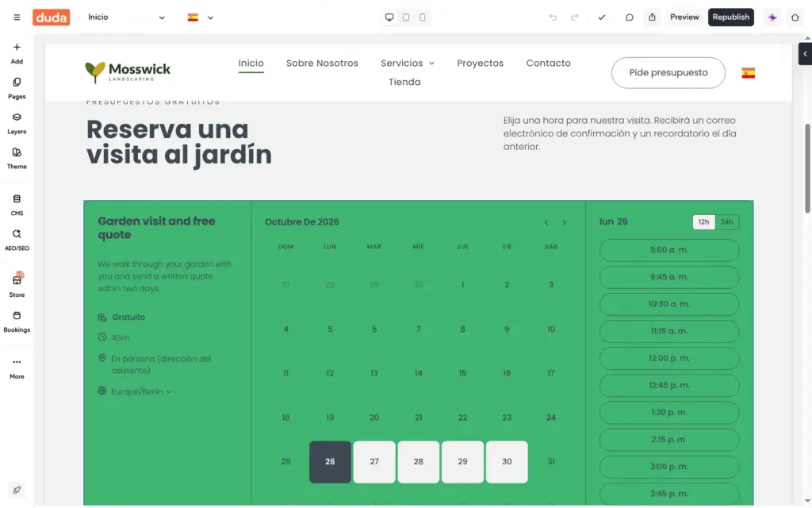
Task: Open Tienda nav item
Action: tap(404, 82)
